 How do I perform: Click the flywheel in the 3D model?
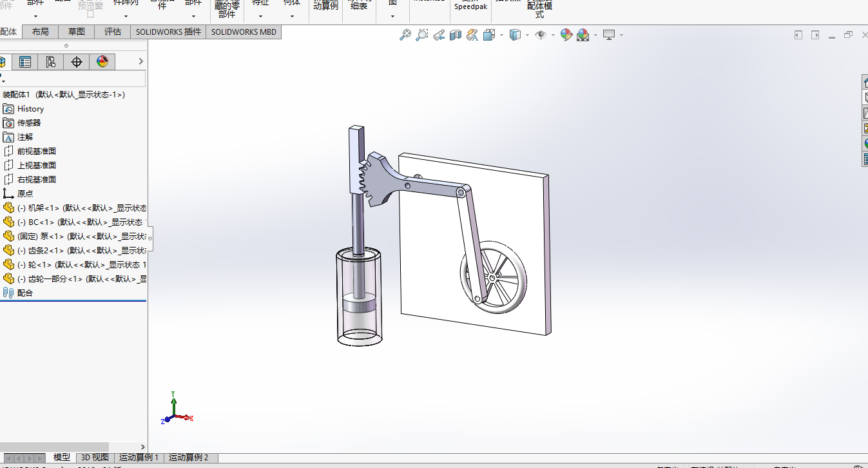[495, 278]
